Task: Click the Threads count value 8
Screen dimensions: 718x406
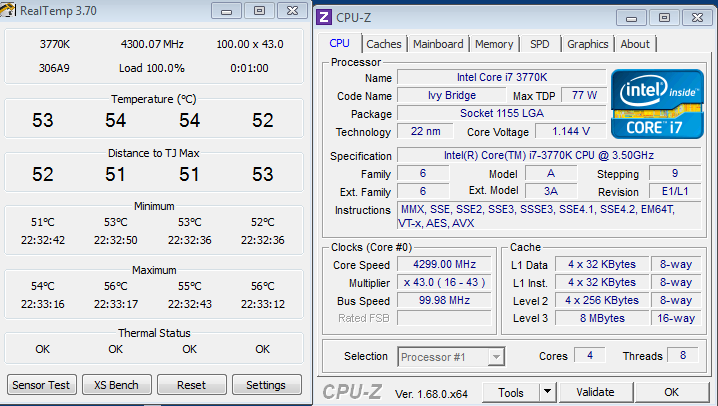Action: coord(683,355)
